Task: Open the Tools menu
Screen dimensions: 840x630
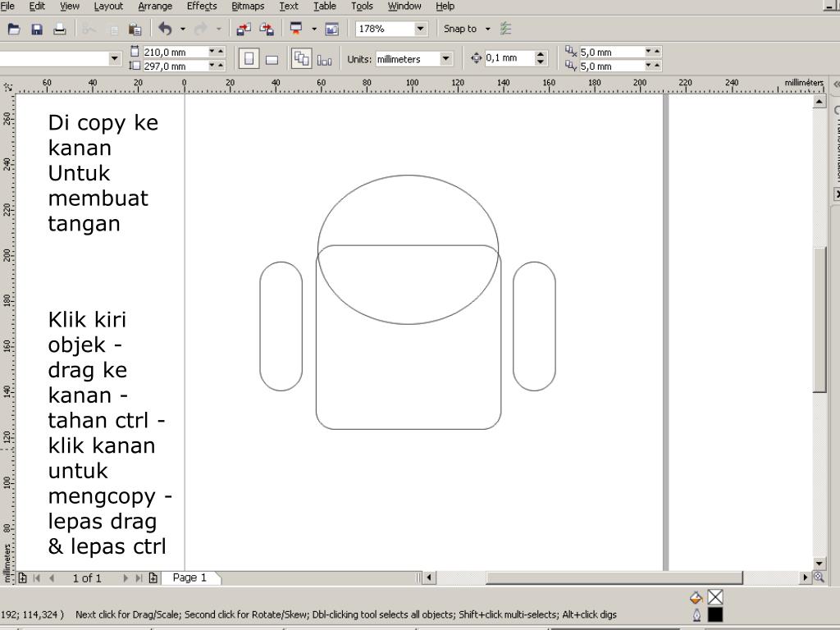Action: 362,7
